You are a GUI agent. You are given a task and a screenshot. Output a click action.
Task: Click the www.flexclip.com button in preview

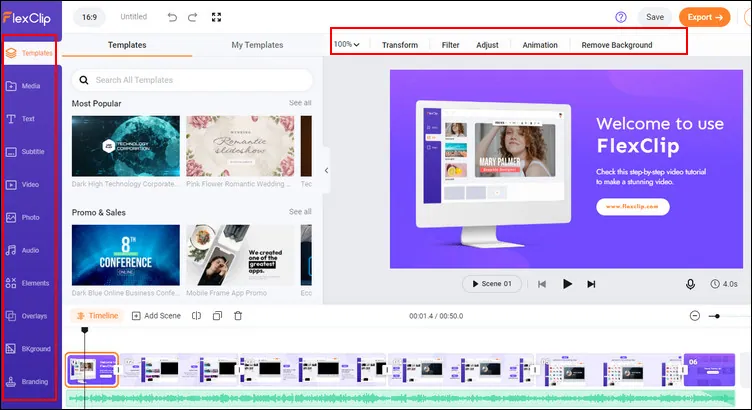pos(633,207)
